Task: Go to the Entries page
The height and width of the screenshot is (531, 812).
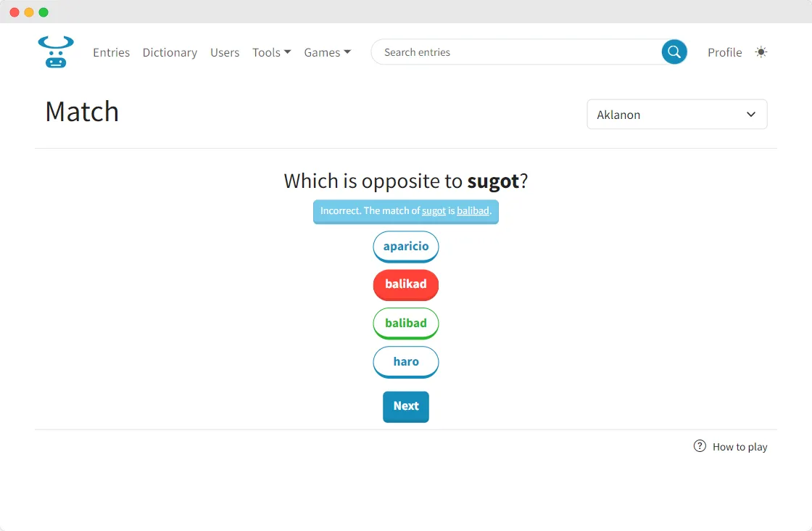Action: tap(112, 52)
